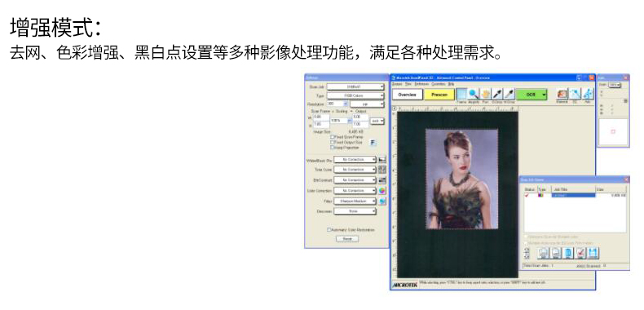644x310 pixels.
Task: Click the yellow Prescan button
Action: coord(439,95)
